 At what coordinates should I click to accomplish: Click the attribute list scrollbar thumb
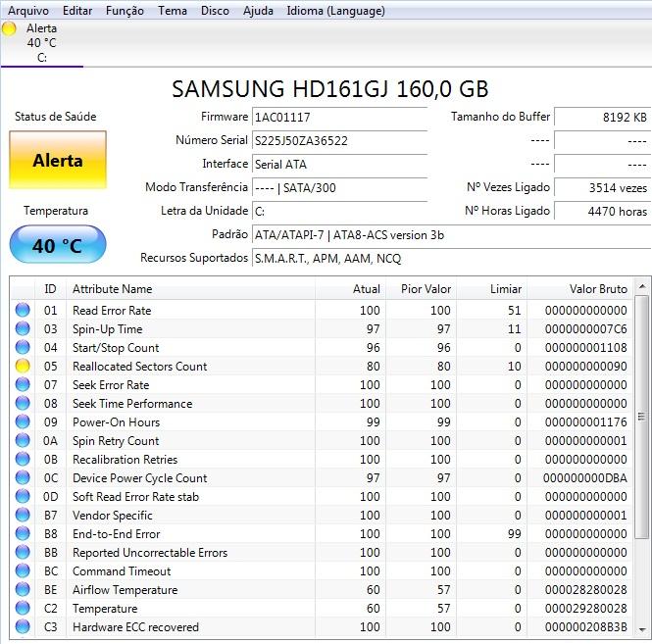642,417
